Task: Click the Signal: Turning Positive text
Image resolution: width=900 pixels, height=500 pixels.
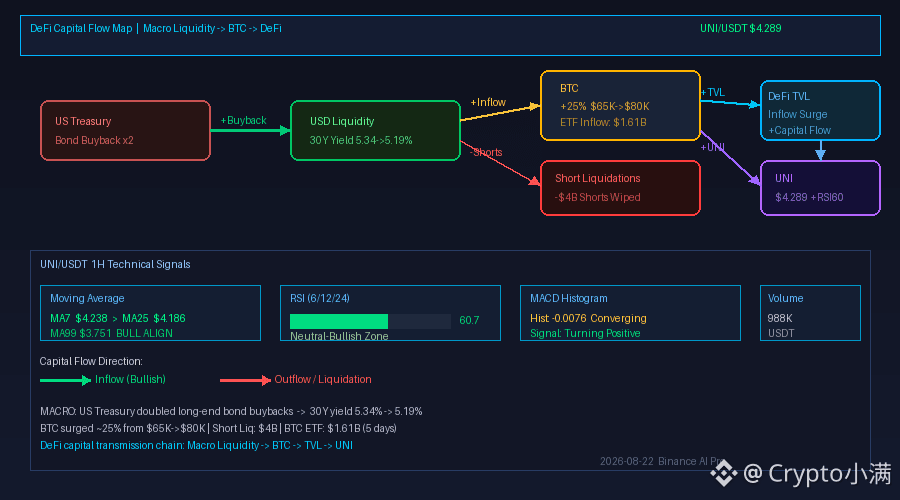Action: click(585, 334)
